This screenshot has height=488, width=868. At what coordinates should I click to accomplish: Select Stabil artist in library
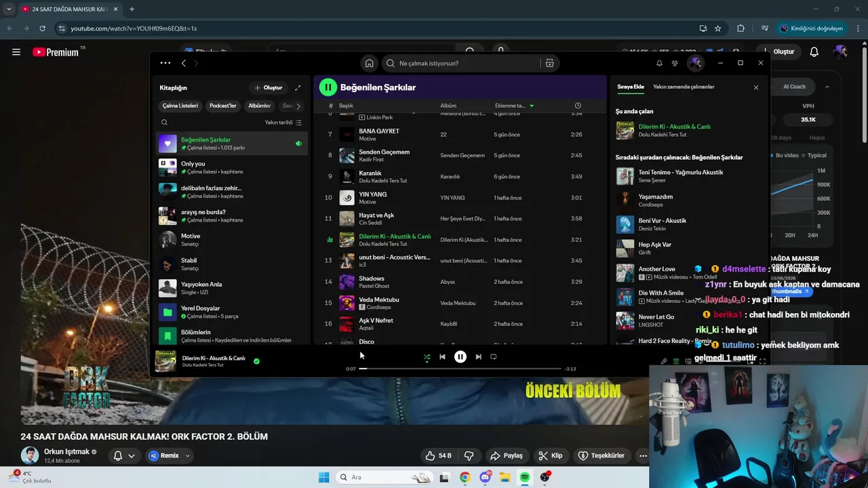(231, 264)
